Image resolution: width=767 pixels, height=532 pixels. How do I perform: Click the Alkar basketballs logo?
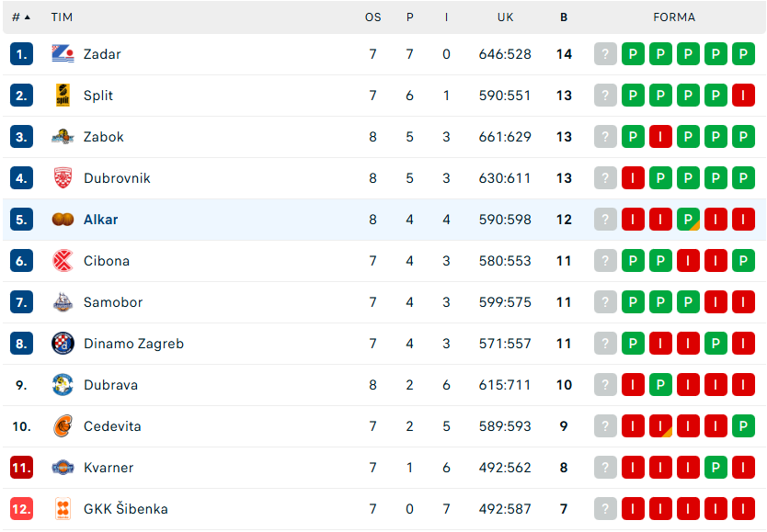63,220
